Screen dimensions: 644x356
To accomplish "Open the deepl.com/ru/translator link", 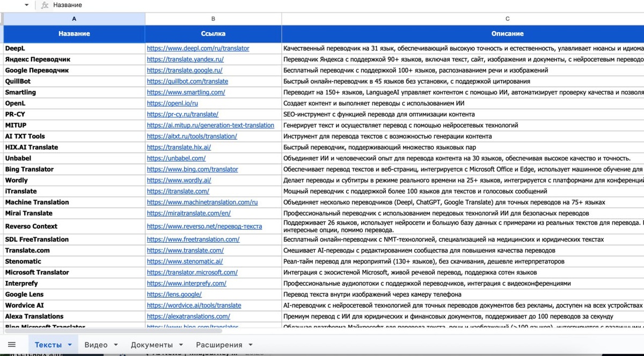I will pos(198,48).
